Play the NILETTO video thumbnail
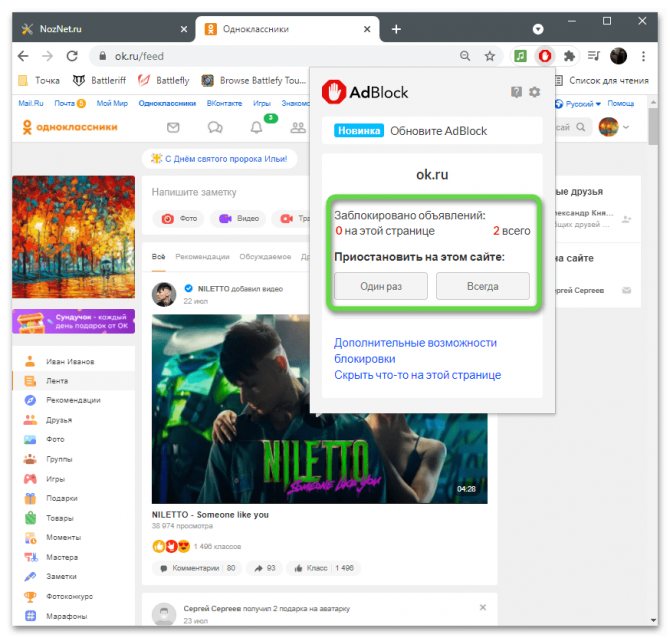Screen dimensions: 670x638 tap(319, 409)
